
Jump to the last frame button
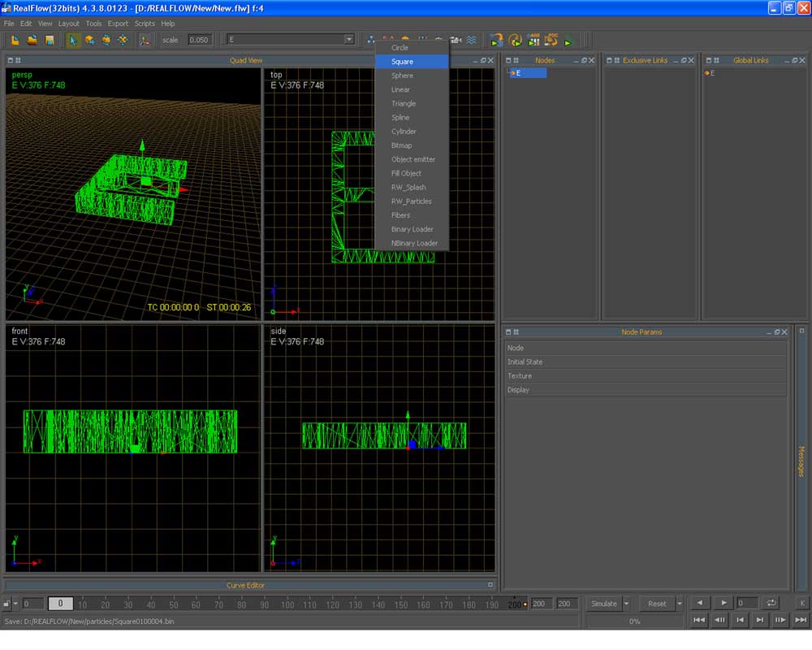coord(801,620)
